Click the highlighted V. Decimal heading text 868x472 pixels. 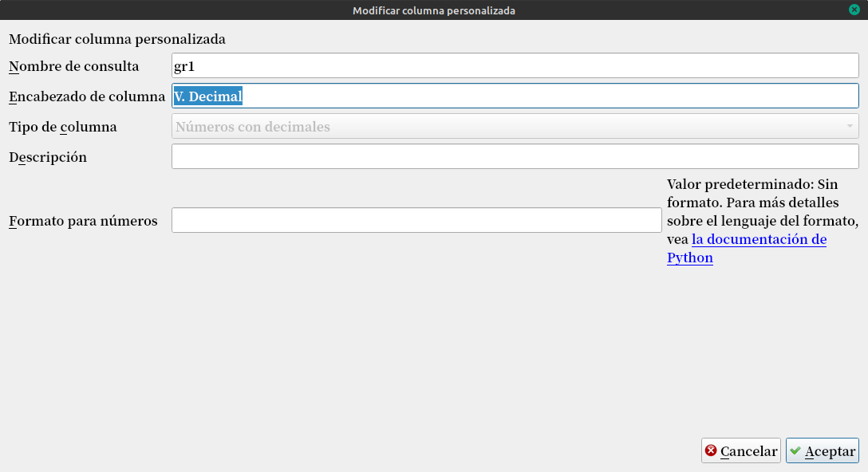[x=208, y=96]
